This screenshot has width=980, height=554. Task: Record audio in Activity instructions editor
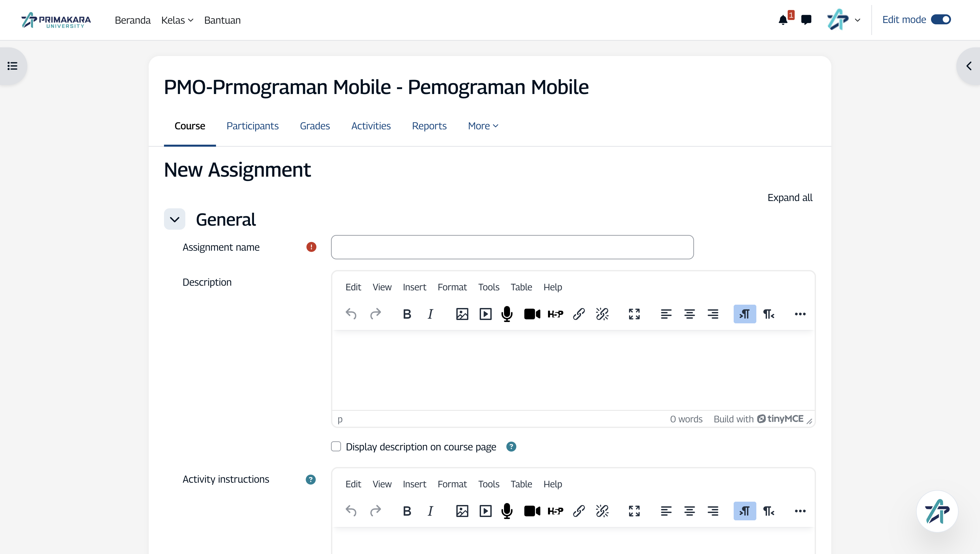507,511
